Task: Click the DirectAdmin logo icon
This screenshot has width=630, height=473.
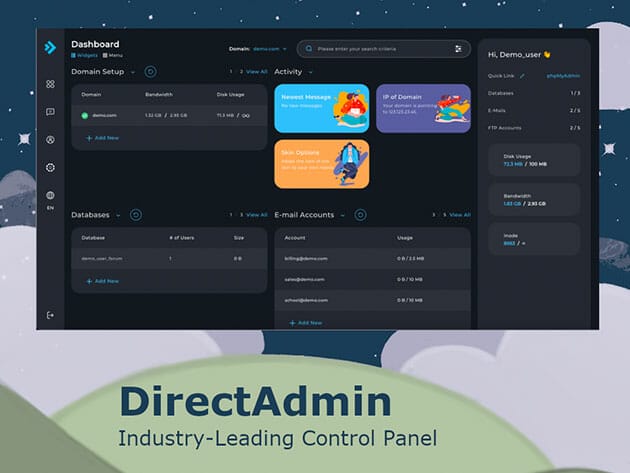Action: pyautogui.click(x=50, y=47)
